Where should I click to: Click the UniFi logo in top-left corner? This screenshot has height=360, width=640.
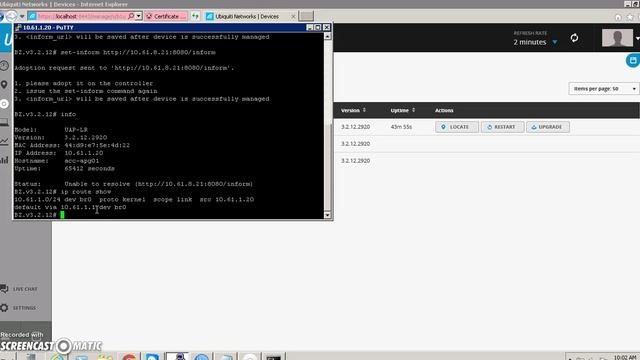click(6, 38)
